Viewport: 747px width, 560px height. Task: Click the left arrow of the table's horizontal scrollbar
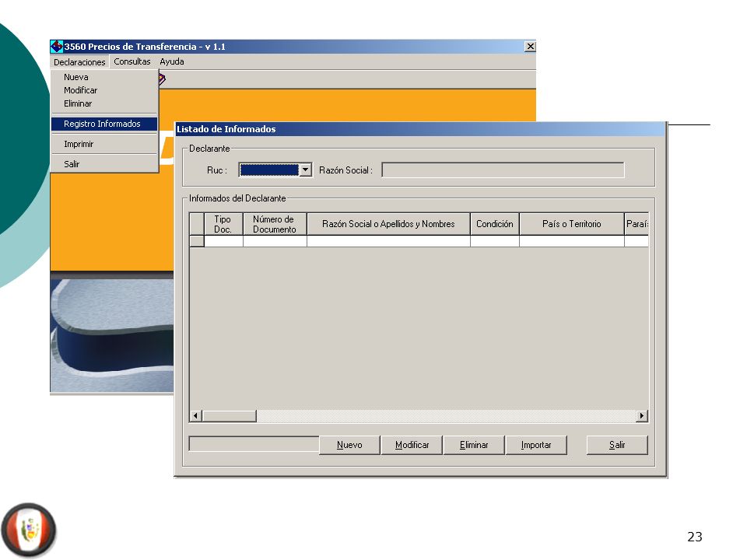tap(195, 415)
